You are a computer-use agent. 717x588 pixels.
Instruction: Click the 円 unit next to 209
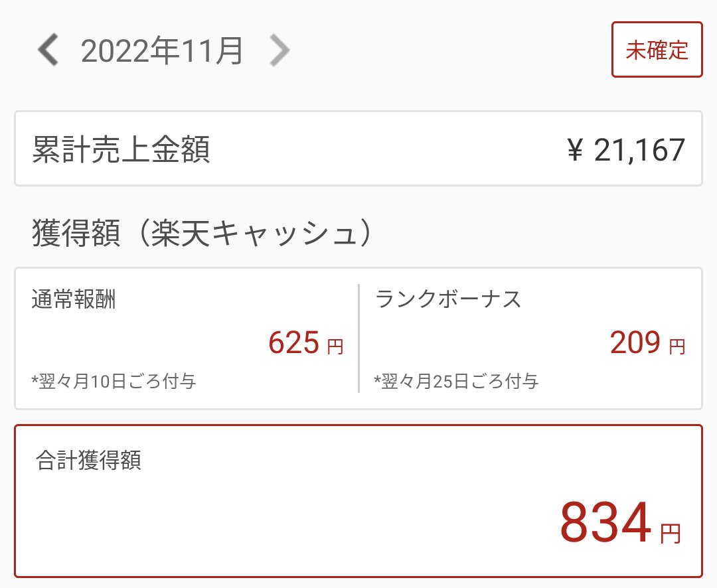(677, 346)
